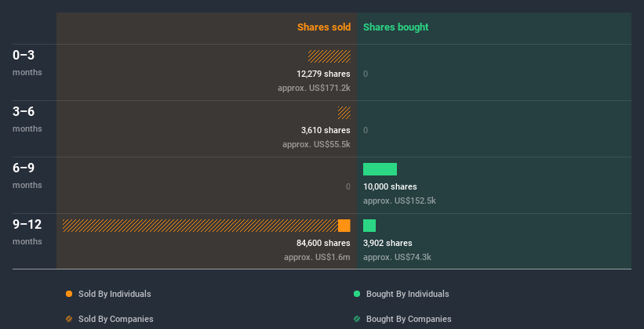Click the 84,600 shares sold value

tap(318, 243)
